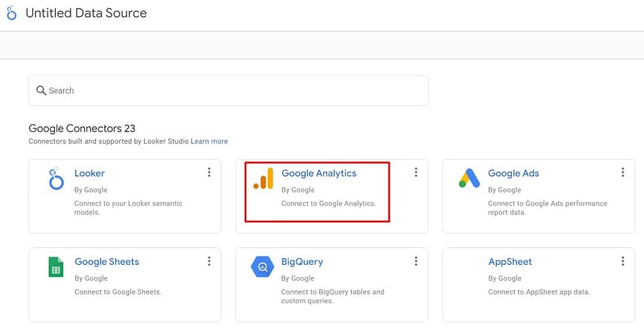Open the BigQuery card three-dot menu
The width and height of the screenshot is (644, 335).
tap(416, 261)
